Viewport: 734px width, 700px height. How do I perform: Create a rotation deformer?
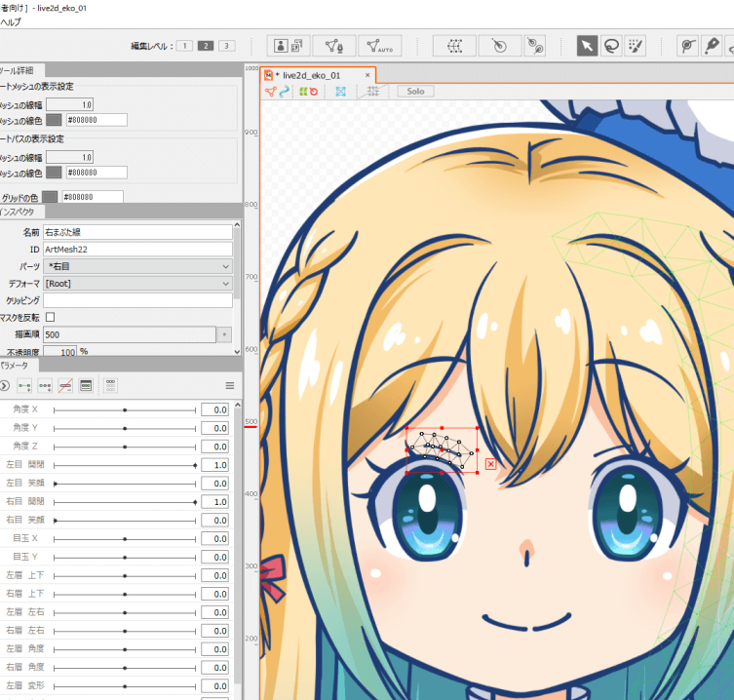[x=499, y=46]
